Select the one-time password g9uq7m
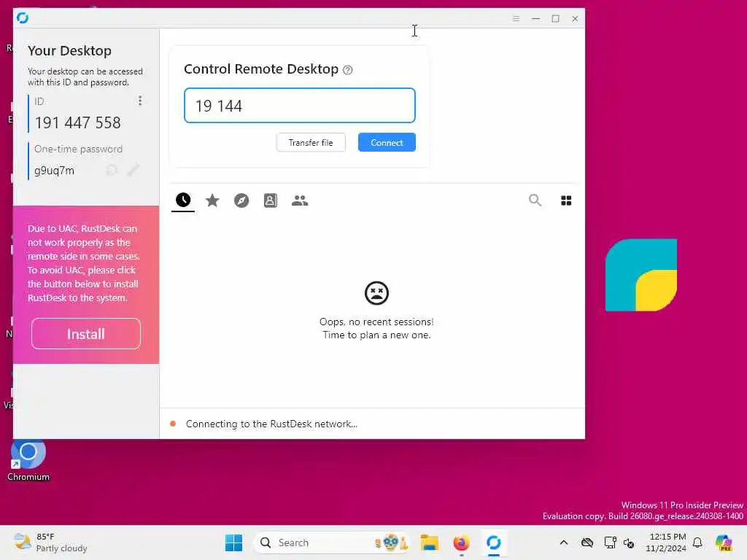The width and height of the screenshot is (747, 560). tap(54, 171)
